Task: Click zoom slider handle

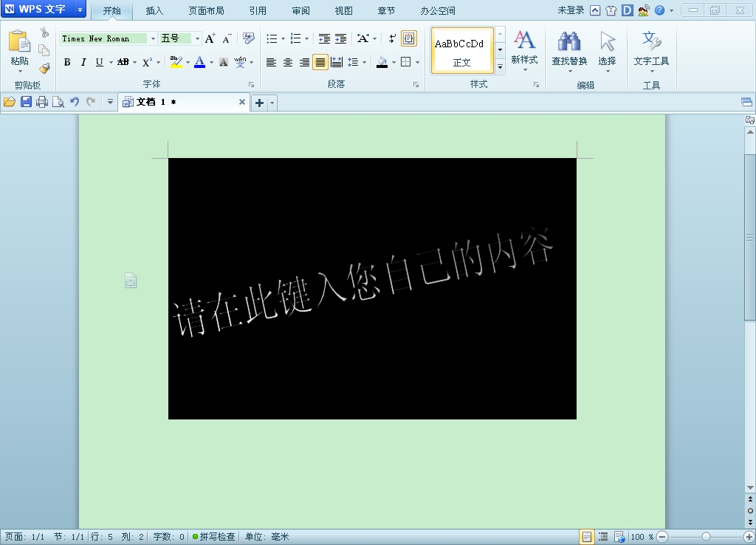Action: [x=706, y=537]
